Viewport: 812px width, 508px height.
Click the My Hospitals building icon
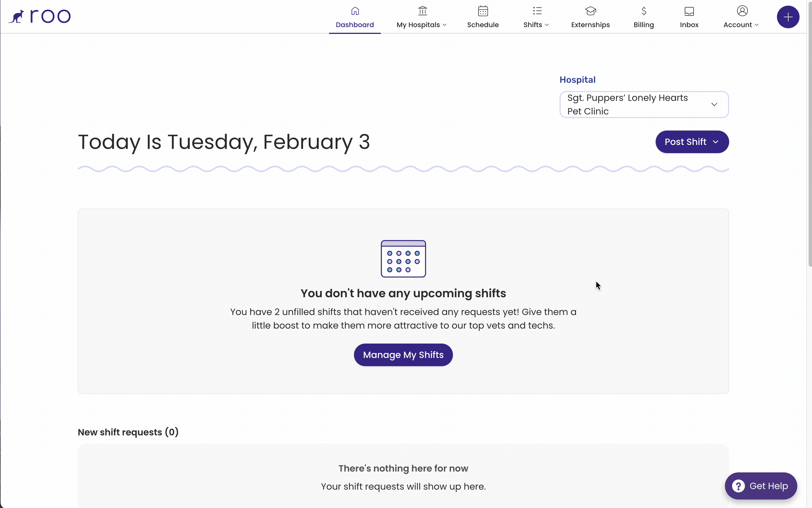click(423, 11)
